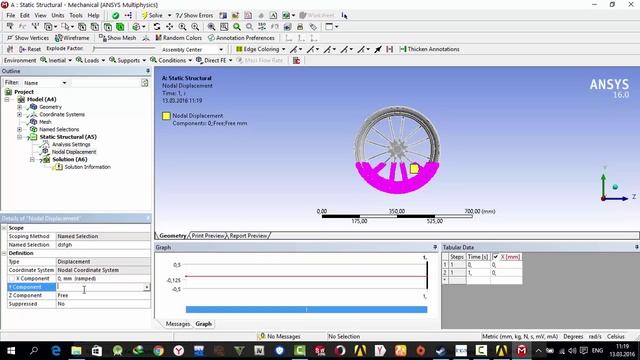Open the Tools menu
Viewport: 640px width, 360px height.
[76, 16]
